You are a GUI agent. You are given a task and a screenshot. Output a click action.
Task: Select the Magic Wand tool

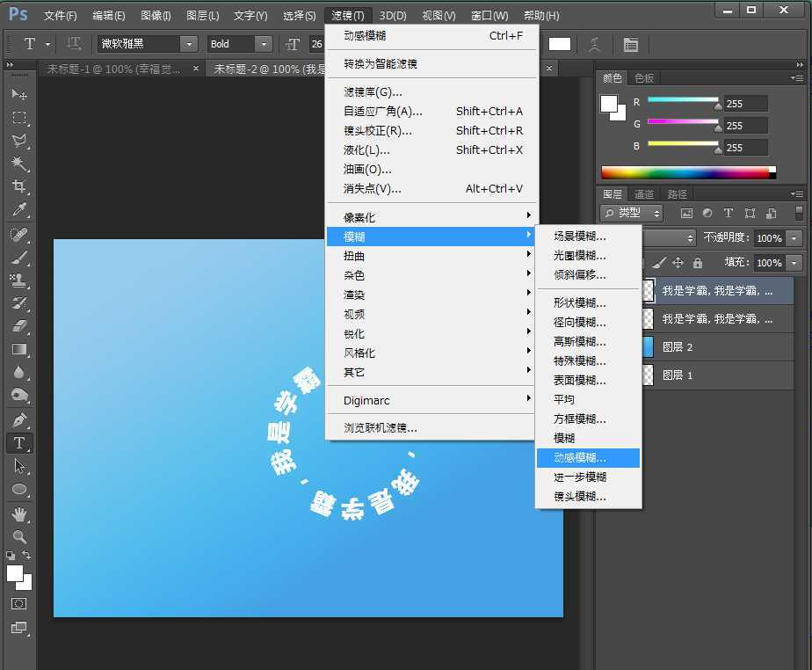(x=19, y=164)
